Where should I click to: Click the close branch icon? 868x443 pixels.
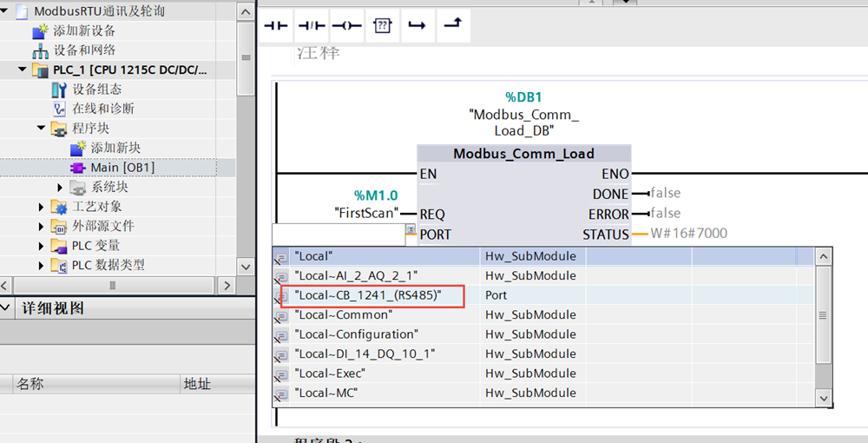pyautogui.click(x=452, y=25)
